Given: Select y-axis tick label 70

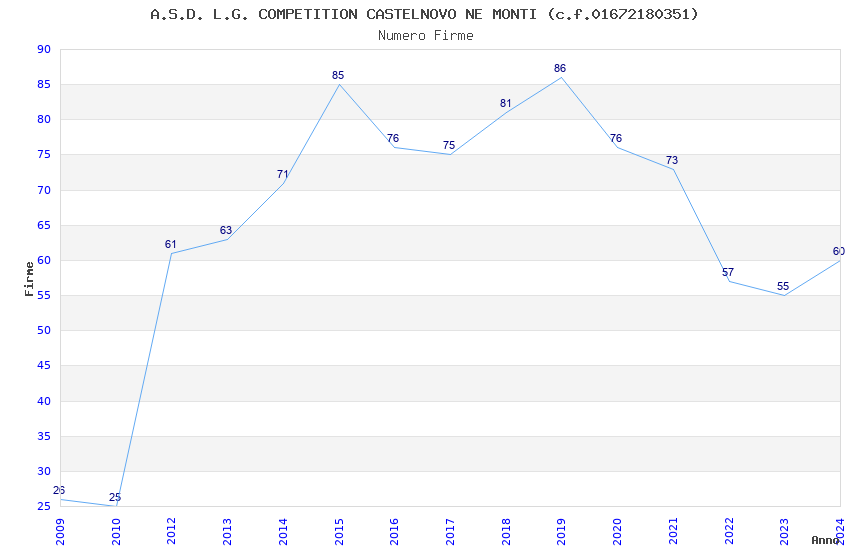Looking at the screenshot, I should 44,190.
